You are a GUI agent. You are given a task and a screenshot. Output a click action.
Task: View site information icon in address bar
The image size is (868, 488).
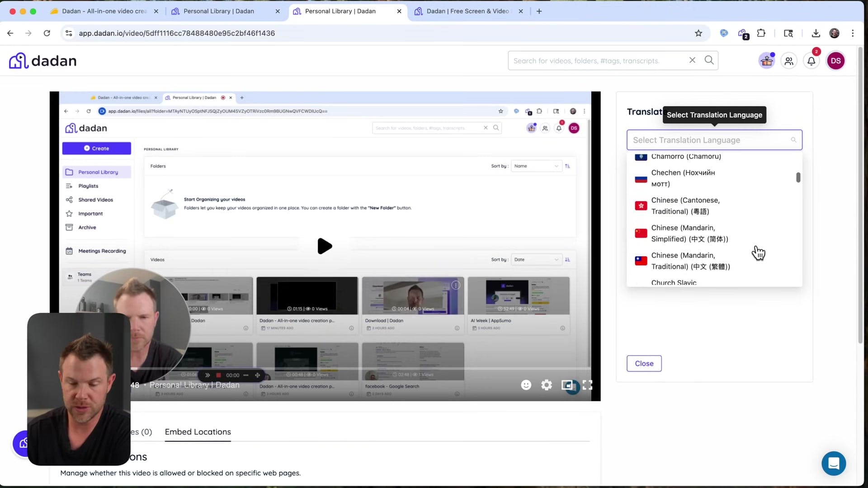click(69, 33)
